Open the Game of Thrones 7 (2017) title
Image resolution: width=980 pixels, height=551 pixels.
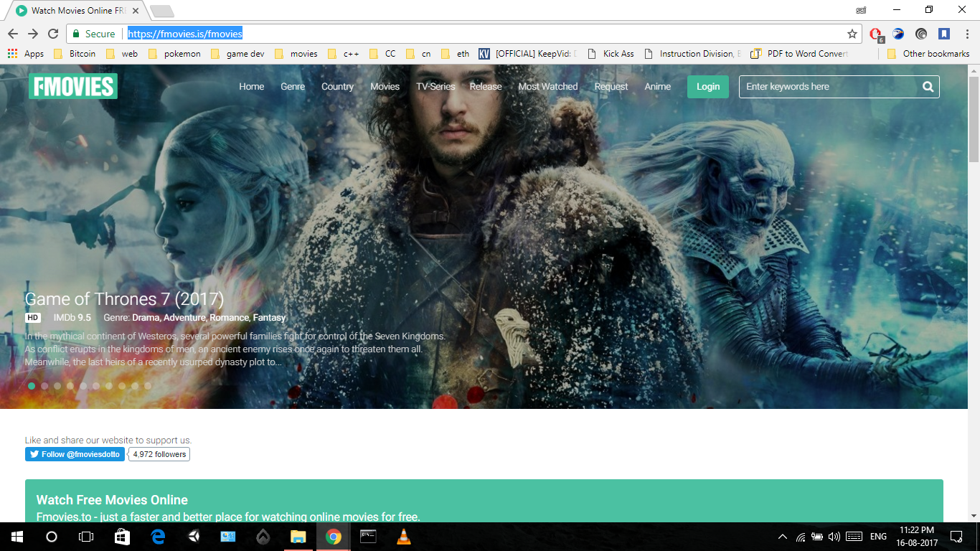click(x=125, y=299)
